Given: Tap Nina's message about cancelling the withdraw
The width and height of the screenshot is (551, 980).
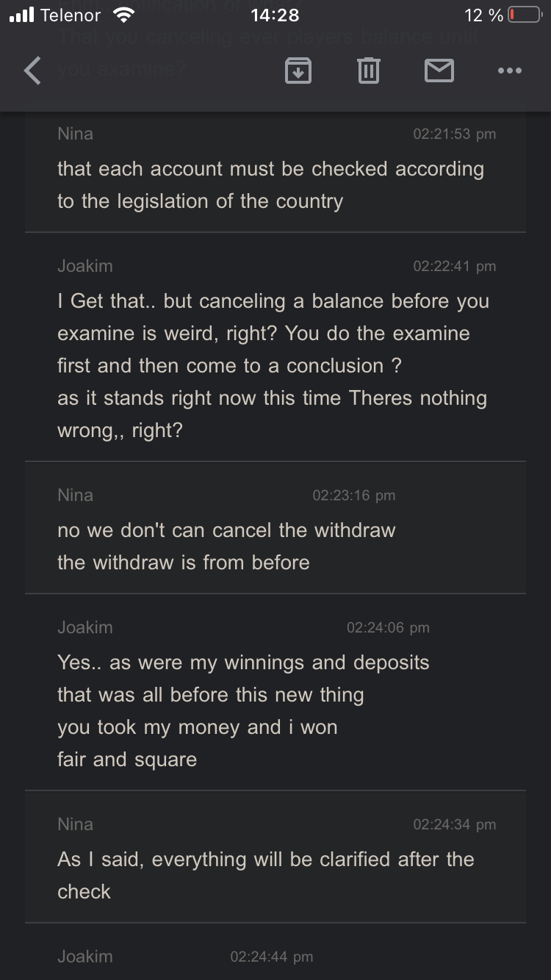Looking at the screenshot, I should point(226,547).
